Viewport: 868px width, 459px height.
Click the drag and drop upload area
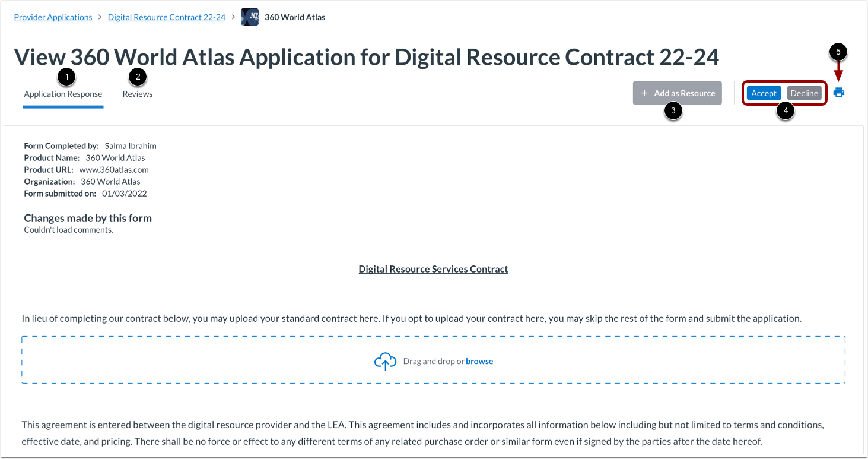(x=433, y=359)
